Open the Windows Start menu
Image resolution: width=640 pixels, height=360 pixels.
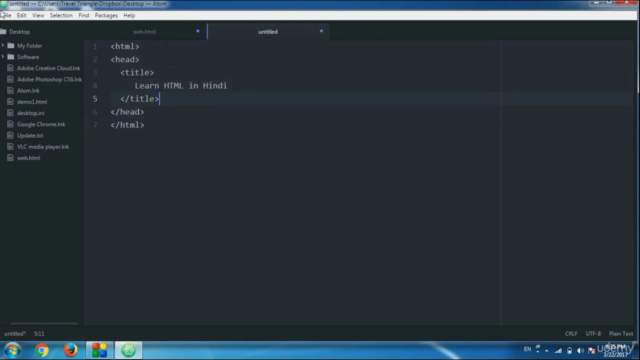[x=12, y=350]
